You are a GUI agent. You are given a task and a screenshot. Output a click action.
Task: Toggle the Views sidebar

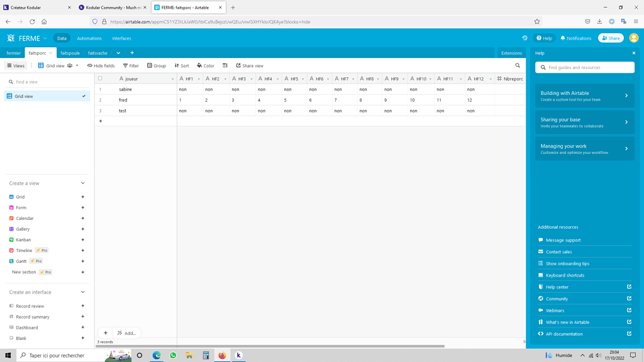pos(16,65)
